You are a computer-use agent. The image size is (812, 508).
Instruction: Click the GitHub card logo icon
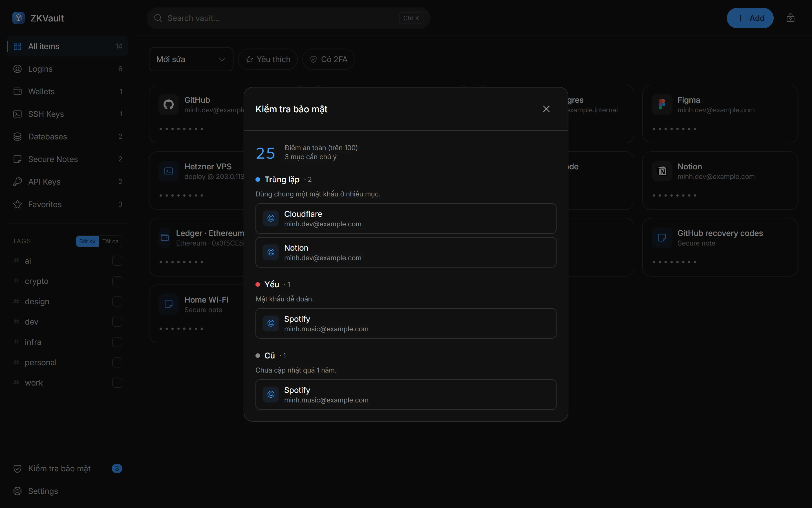(168, 104)
